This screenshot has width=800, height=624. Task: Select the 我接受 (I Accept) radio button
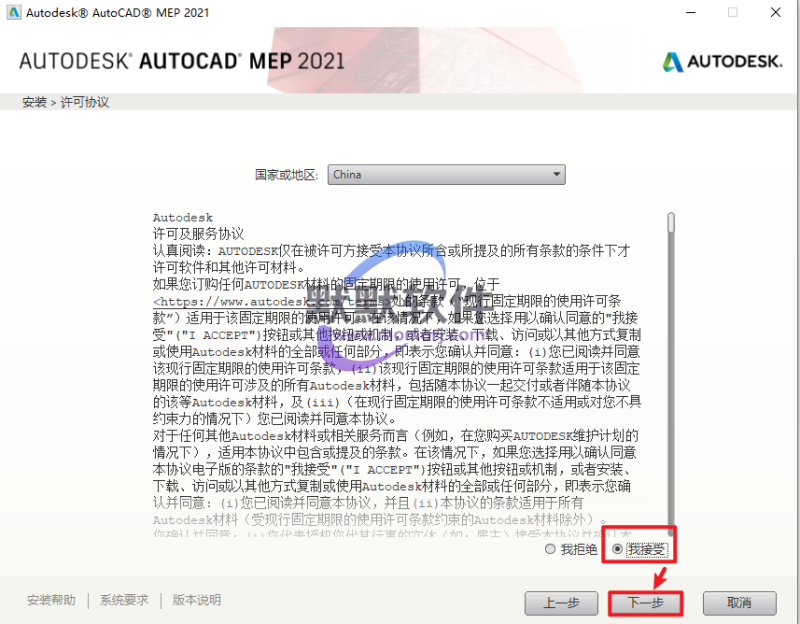click(617, 549)
